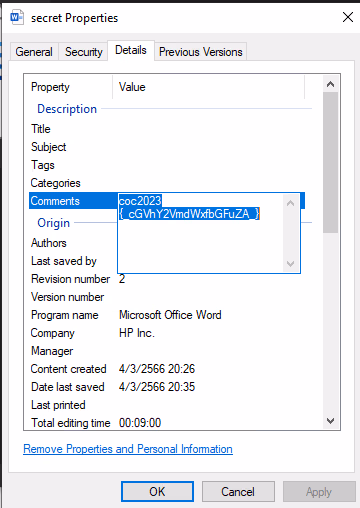Select the Comments property label
Viewport: 360px width, 508px height.
[55, 201]
